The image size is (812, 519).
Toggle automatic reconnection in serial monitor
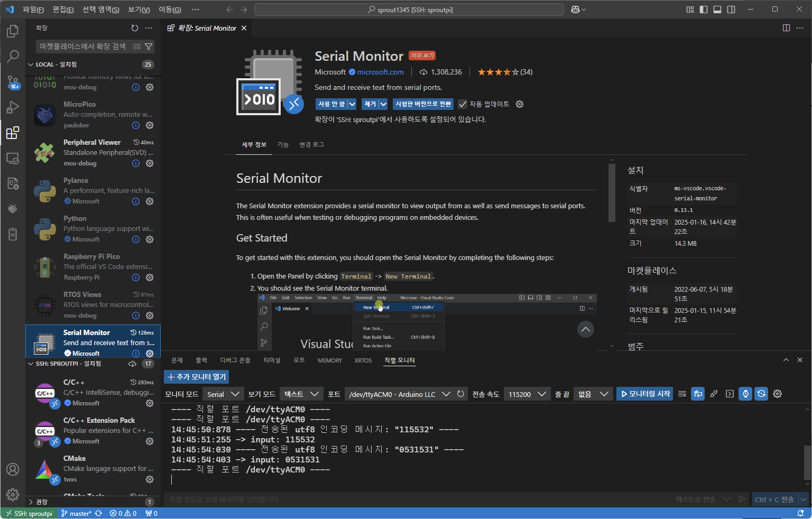[761, 394]
